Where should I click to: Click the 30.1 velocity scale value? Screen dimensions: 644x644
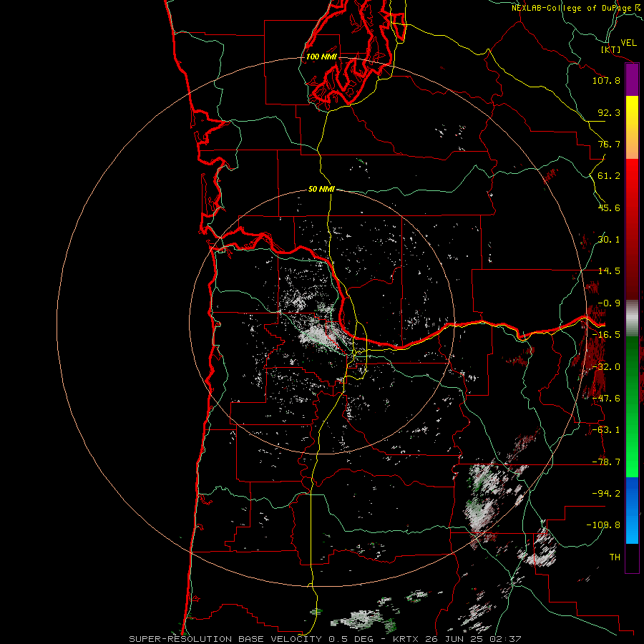pyautogui.click(x=609, y=240)
